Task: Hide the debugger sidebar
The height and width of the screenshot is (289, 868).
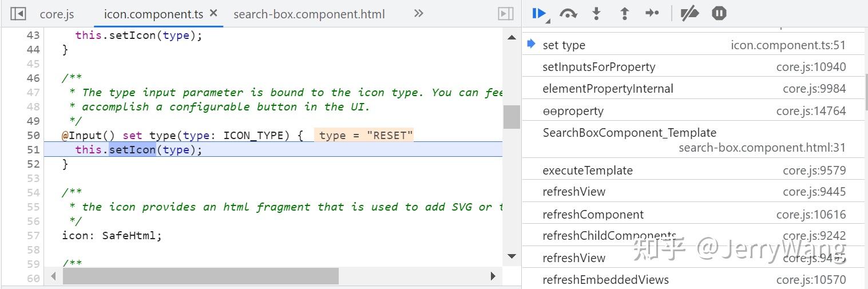Action: 506,13
